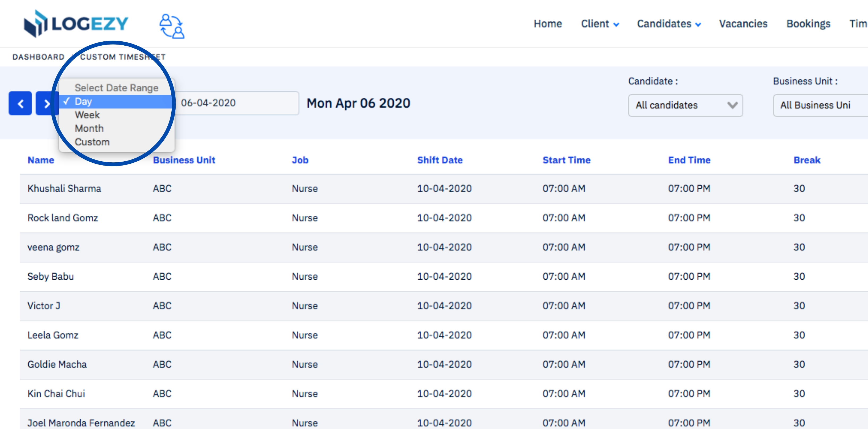The height and width of the screenshot is (429, 868).
Task: Expand the Candidates menu
Action: click(x=669, y=24)
